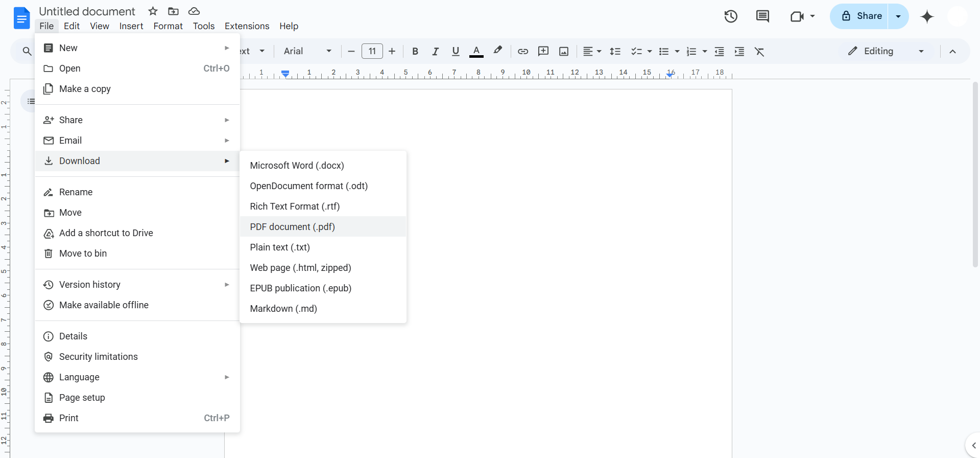Open the comments history icon
Image resolution: width=980 pixels, height=458 pixels.
(762, 16)
